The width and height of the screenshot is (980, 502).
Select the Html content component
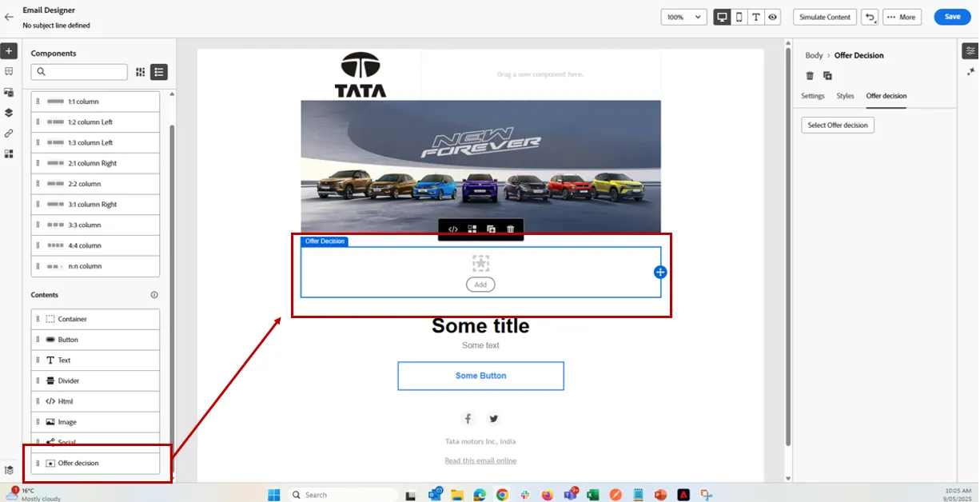pos(96,401)
